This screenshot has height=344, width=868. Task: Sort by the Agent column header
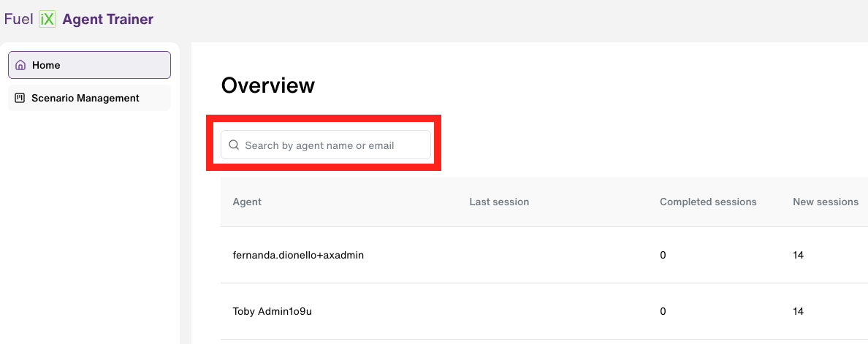coord(247,202)
